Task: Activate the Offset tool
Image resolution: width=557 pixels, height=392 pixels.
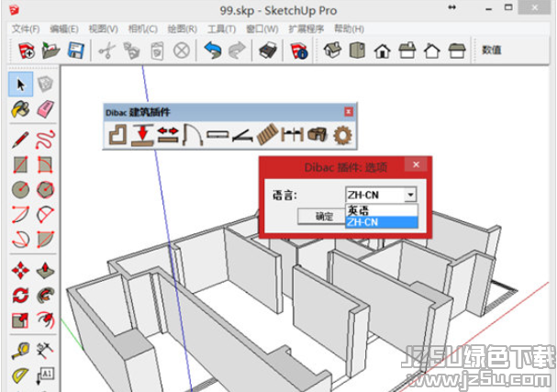Action: click(46, 320)
